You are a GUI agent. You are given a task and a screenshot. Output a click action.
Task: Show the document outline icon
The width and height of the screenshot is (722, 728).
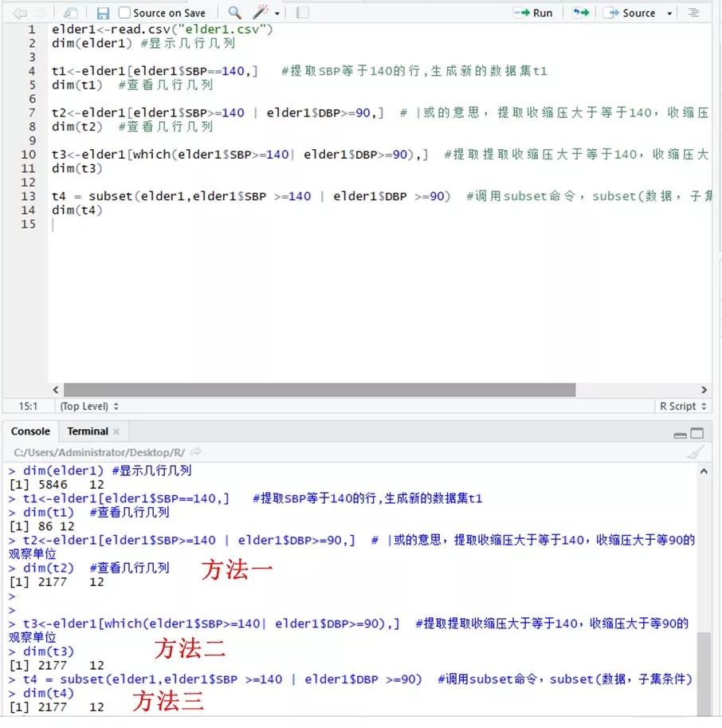pyautogui.click(x=693, y=13)
